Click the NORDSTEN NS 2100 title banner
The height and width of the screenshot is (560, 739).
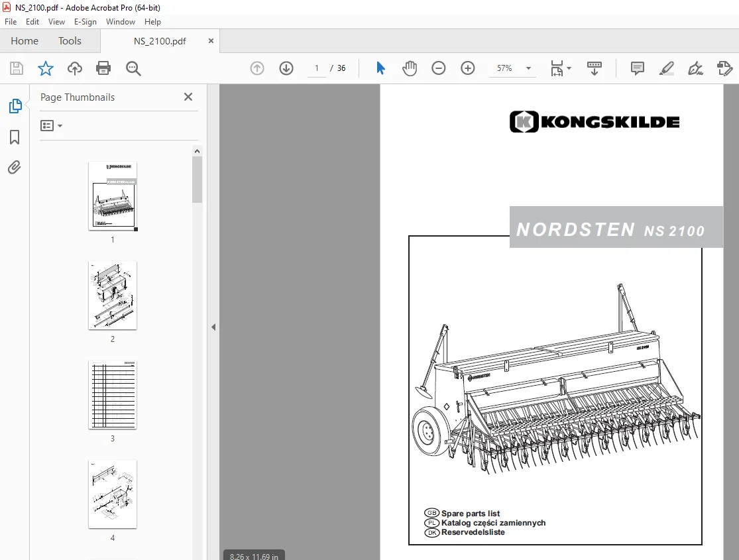coord(616,227)
